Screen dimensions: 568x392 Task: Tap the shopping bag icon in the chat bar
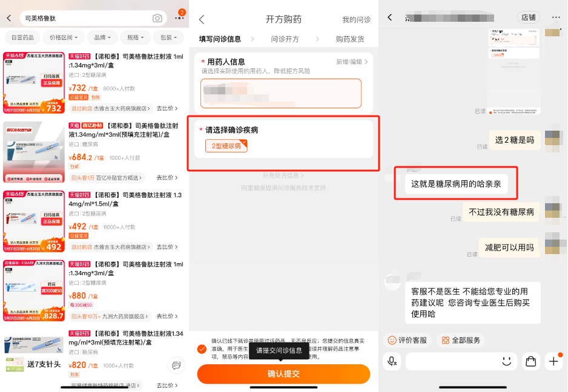[x=530, y=361]
